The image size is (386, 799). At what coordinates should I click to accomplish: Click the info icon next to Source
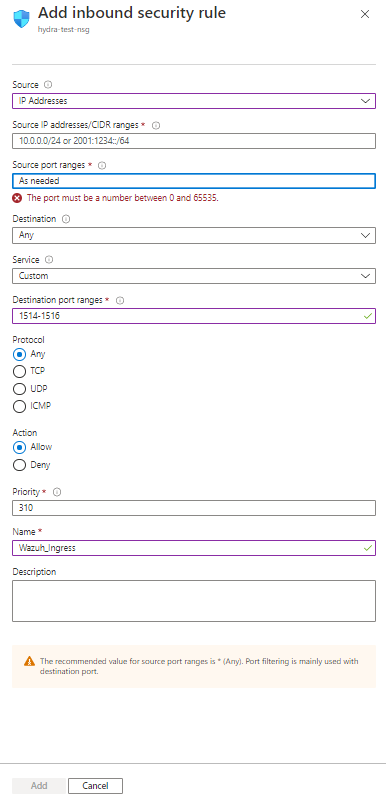pos(48,85)
